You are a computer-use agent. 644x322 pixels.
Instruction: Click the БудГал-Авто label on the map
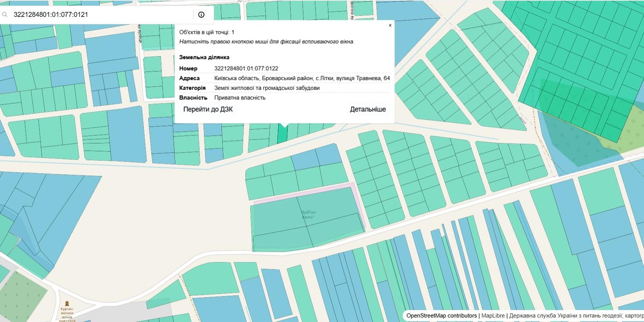(308, 214)
